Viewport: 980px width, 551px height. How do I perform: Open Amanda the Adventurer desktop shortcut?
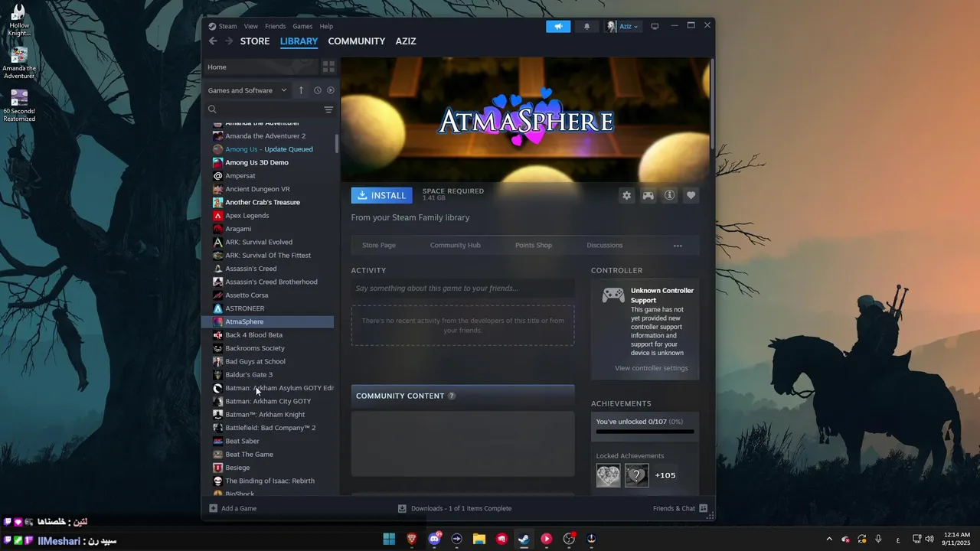tap(19, 64)
